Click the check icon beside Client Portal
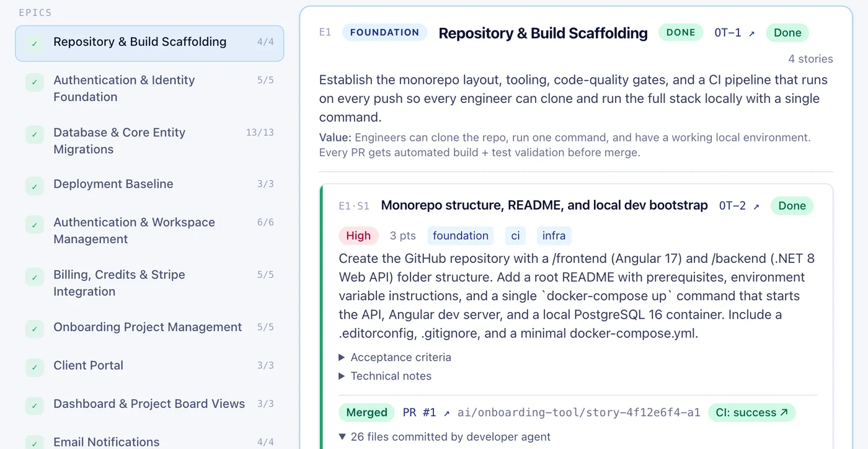This screenshot has width=868, height=449. (x=35, y=367)
